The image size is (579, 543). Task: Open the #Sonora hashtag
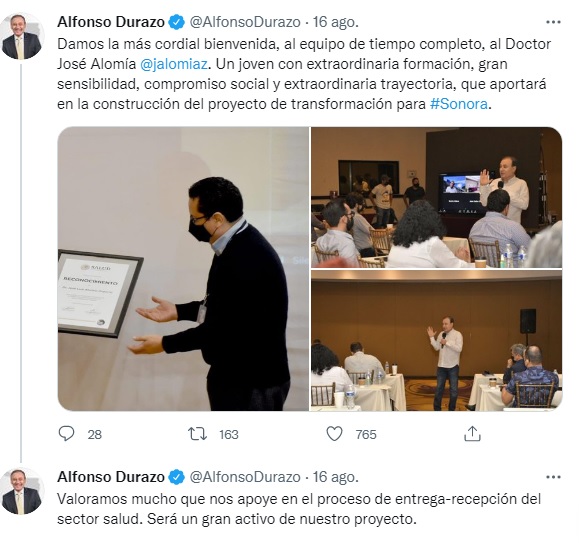[x=459, y=104]
